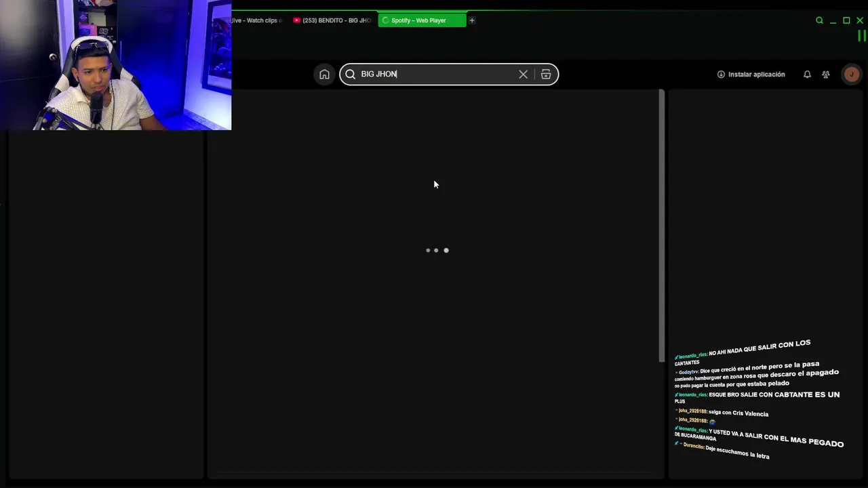Click the browser search icon at top right
Viewport: 868px width, 488px height.
[x=819, y=20]
